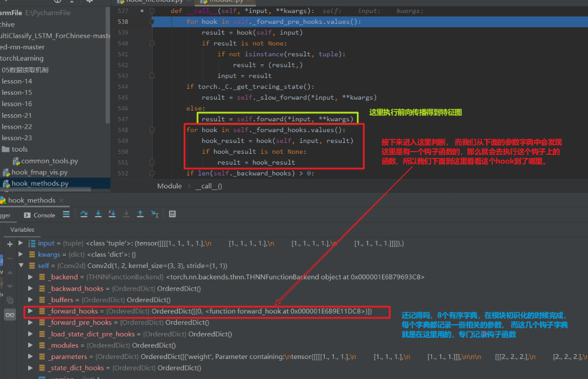Click the Step Into debug icon
The width and height of the screenshot is (588, 379).
[98, 214]
